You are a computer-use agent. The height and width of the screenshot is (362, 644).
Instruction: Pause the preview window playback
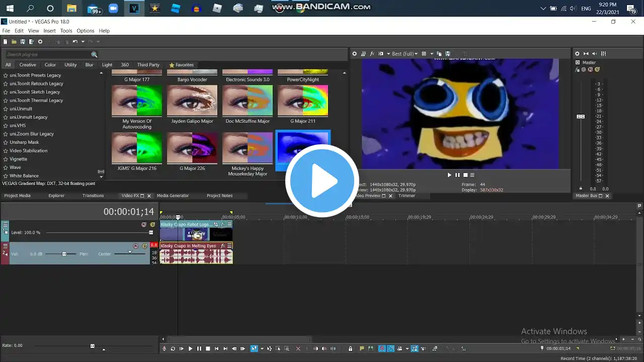click(x=457, y=175)
